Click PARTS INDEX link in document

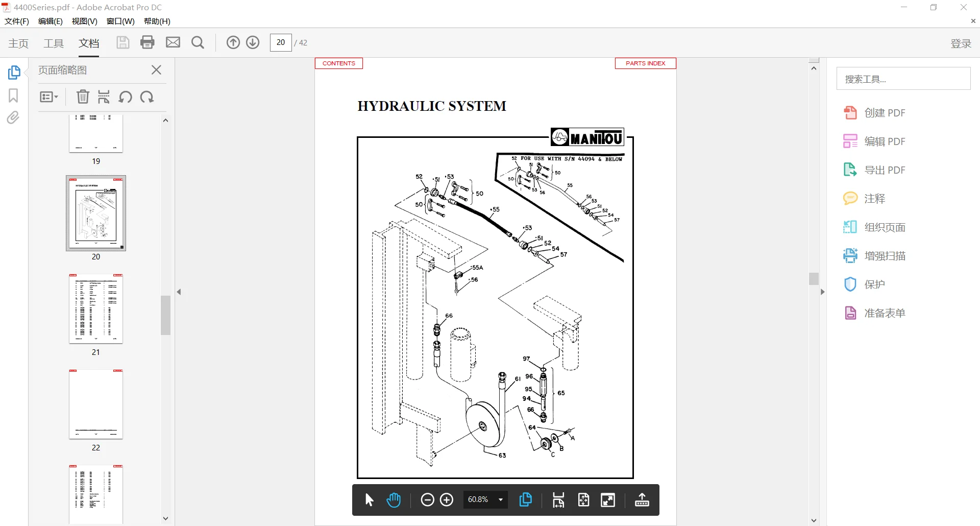646,63
